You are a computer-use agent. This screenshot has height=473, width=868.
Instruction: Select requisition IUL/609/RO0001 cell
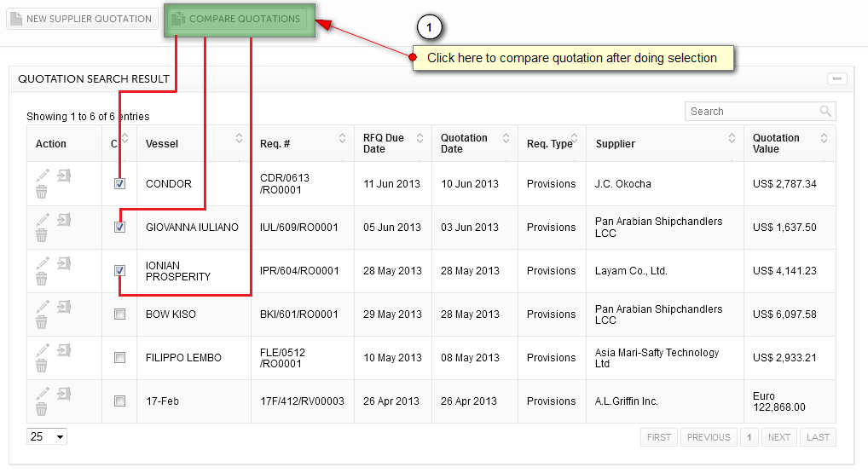click(303, 228)
